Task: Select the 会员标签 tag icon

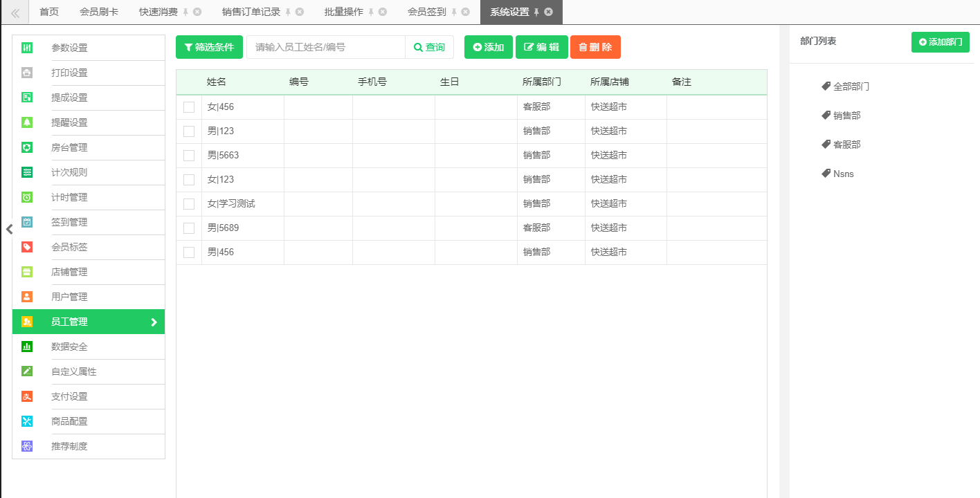Action: pyautogui.click(x=27, y=247)
